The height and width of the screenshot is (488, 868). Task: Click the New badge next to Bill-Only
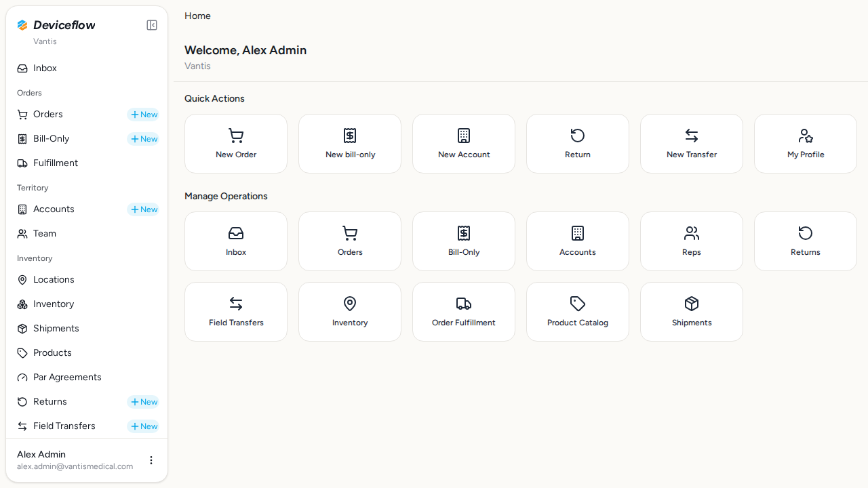click(x=143, y=139)
